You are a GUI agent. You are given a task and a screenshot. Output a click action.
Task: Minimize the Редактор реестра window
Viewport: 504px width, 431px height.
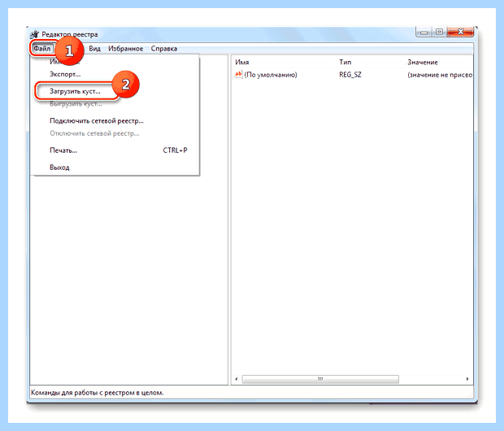pyautogui.click(x=424, y=33)
